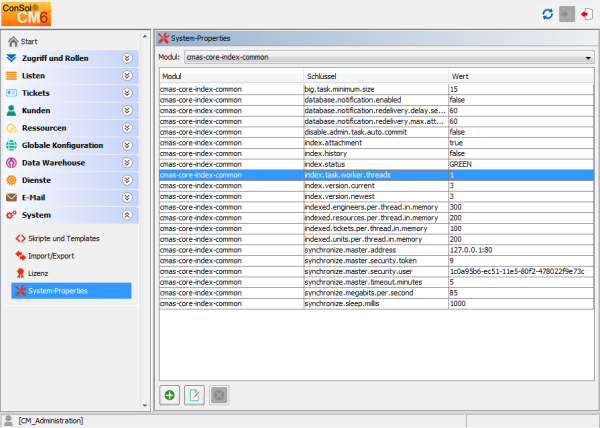600x428 pixels.
Task: Open Import/Export
Action: pyautogui.click(x=51, y=256)
